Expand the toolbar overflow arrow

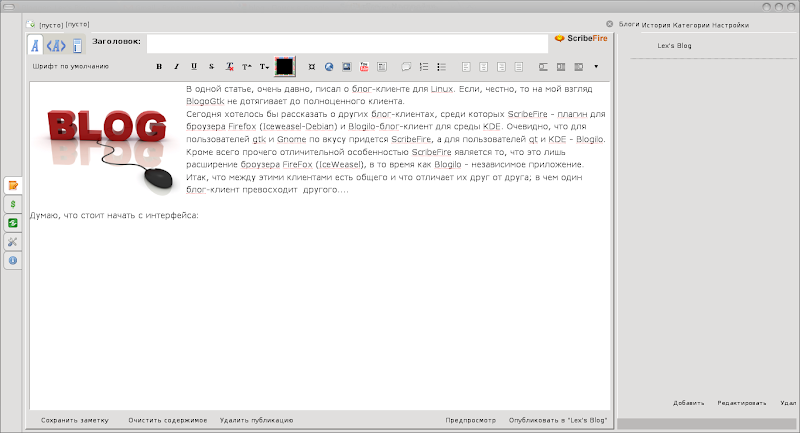point(596,66)
